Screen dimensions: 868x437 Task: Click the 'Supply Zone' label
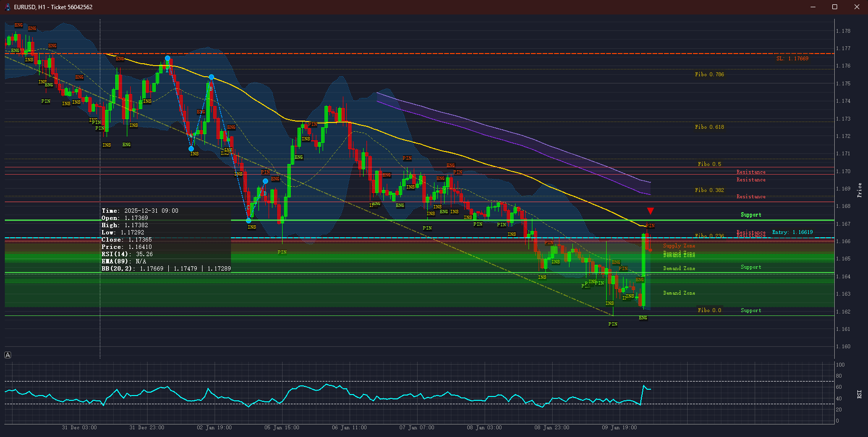pos(679,246)
